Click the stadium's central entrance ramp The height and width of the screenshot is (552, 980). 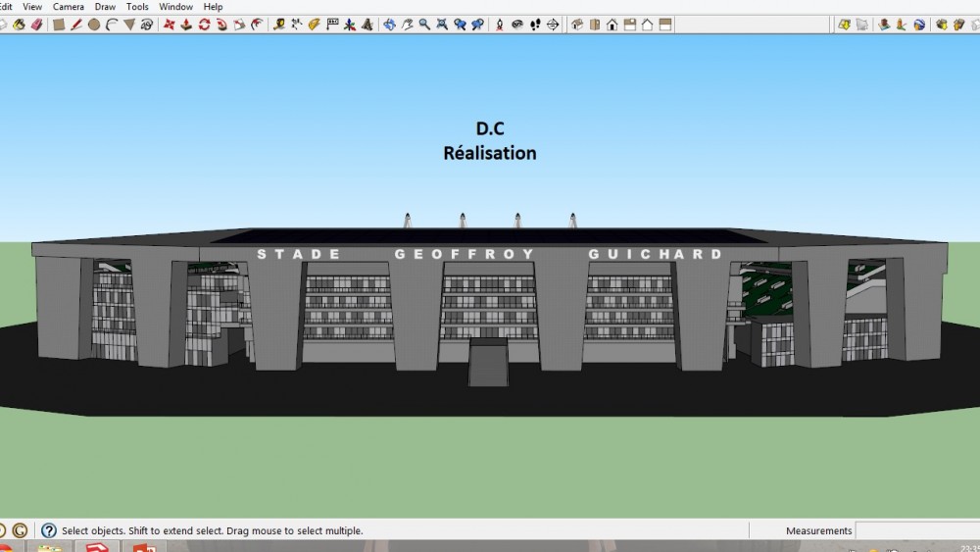(489, 362)
